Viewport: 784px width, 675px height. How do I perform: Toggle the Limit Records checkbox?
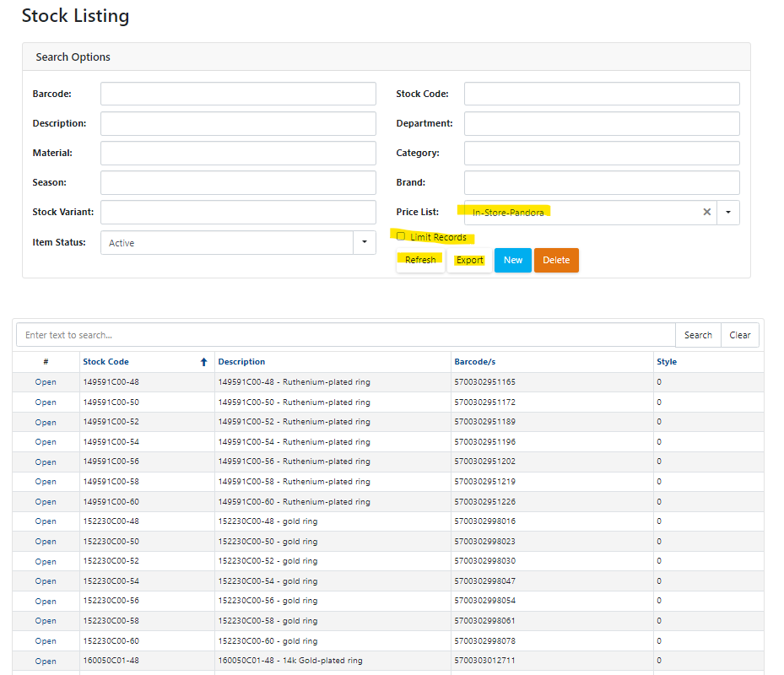401,236
